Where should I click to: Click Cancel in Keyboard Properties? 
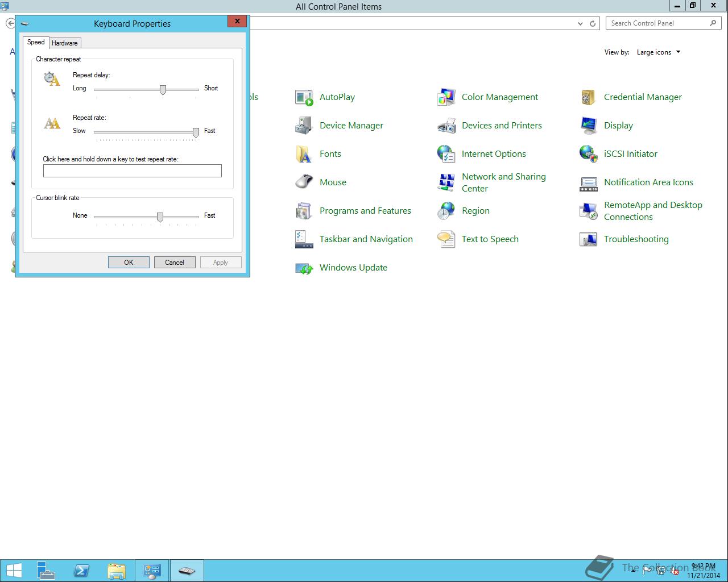tap(175, 262)
